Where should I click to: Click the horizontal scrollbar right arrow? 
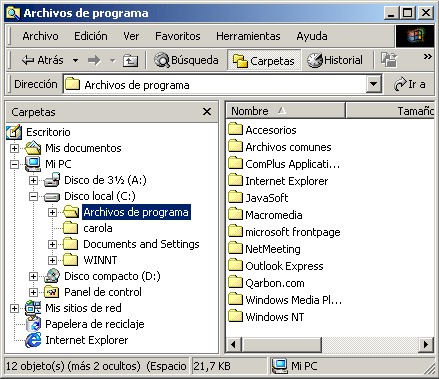[x=426, y=344]
